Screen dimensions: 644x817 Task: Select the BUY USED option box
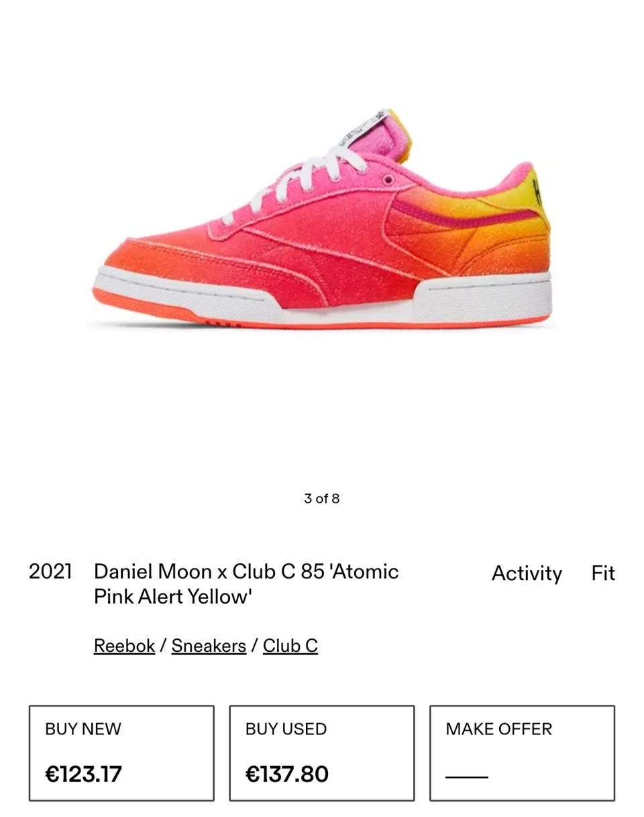pos(322,753)
